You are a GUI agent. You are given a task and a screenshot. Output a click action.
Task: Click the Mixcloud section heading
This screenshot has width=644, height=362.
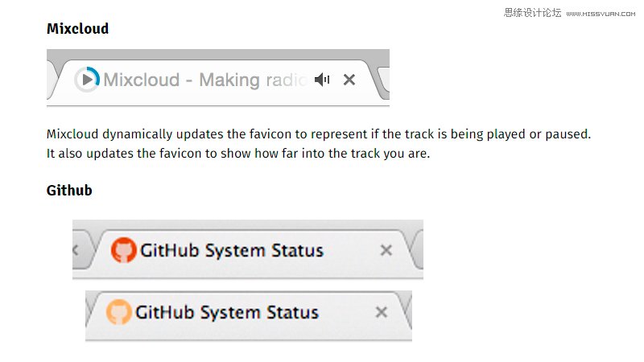77,29
